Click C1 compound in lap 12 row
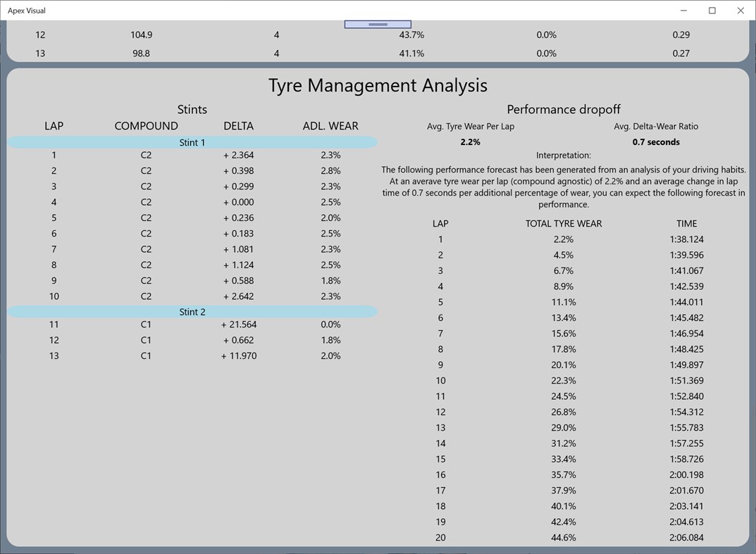The width and height of the screenshot is (756, 554). [x=146, y=340]
